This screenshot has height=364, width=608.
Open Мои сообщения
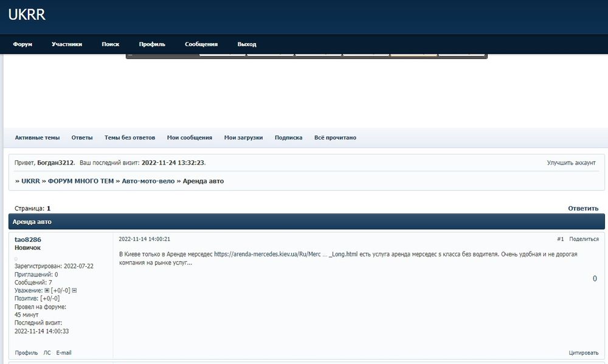(x=190, y=137)
